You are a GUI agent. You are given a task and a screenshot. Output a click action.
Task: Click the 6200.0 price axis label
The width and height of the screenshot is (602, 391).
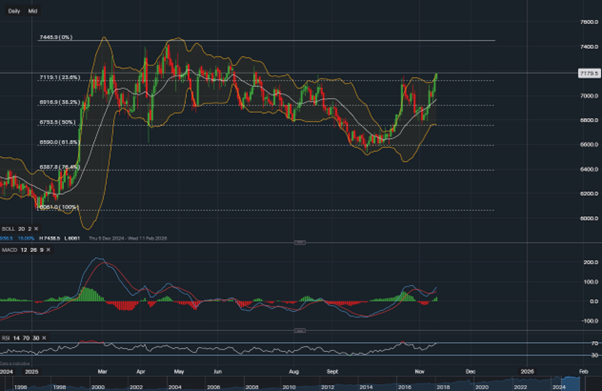coord(589,194)
